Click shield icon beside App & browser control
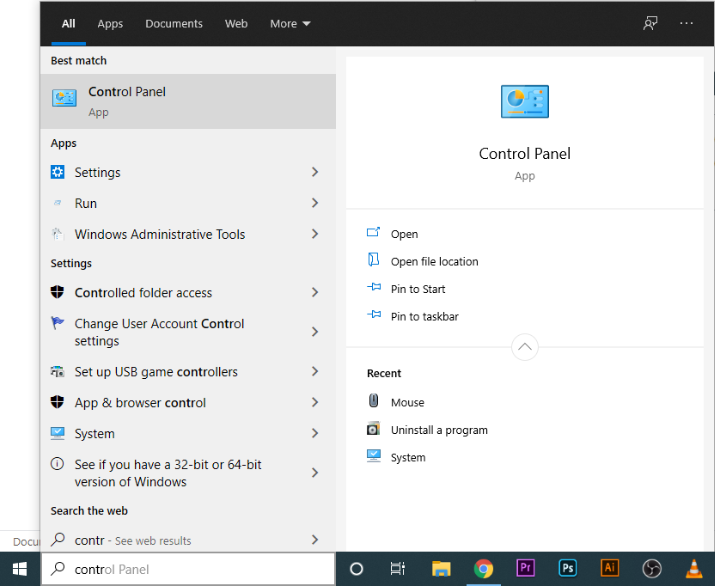The image size is (715, 586). [57, 402]
